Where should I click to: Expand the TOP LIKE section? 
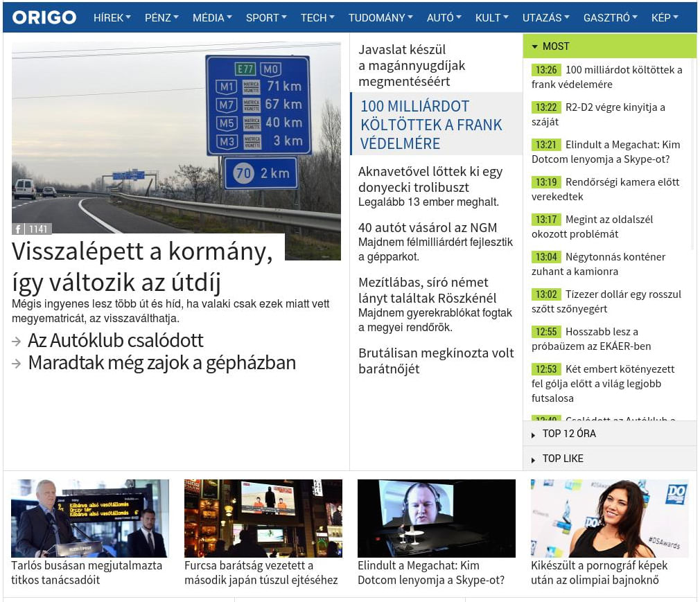(562, 459)
